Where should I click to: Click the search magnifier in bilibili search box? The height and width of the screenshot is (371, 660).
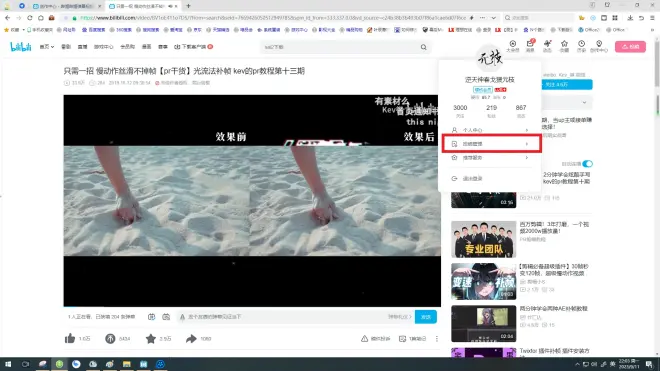tap(423, 47)
